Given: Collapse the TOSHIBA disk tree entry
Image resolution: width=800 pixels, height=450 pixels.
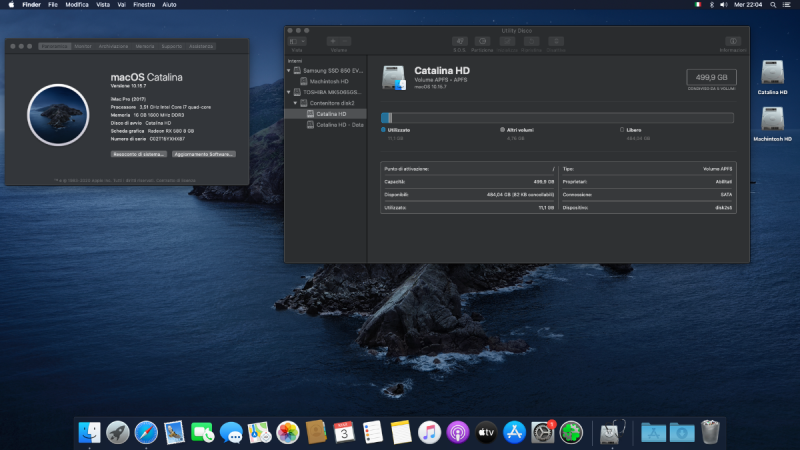Looking at the screenshot, I should [290, 92].
